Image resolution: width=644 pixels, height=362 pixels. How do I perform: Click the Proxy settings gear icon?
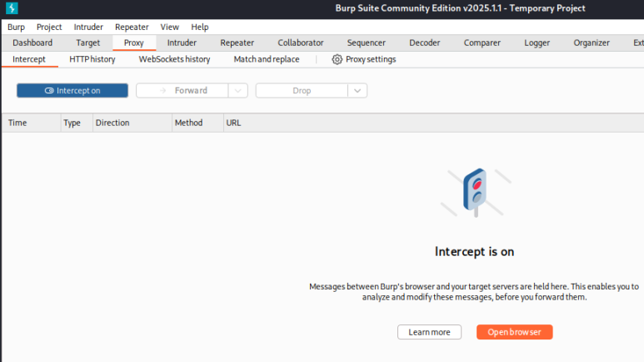(337, 59)
